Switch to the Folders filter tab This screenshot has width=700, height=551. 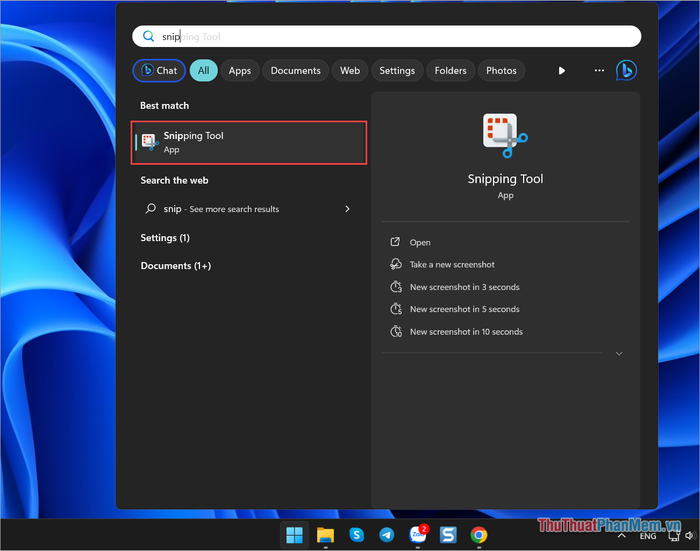click(x=450, y=71)
